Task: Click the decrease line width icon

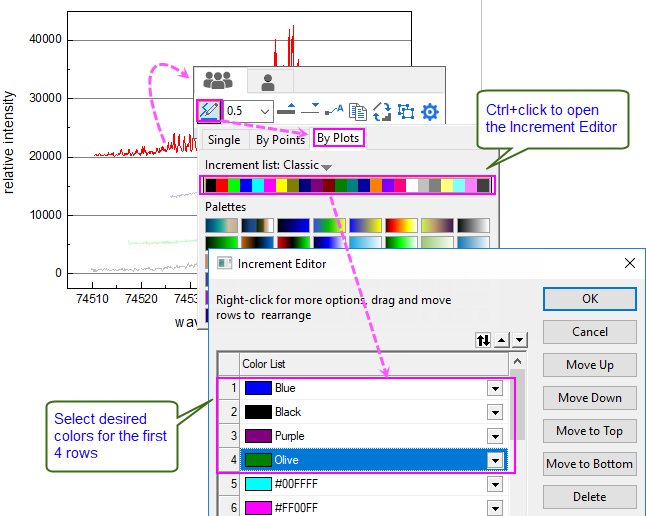Action: click(310, 111)
